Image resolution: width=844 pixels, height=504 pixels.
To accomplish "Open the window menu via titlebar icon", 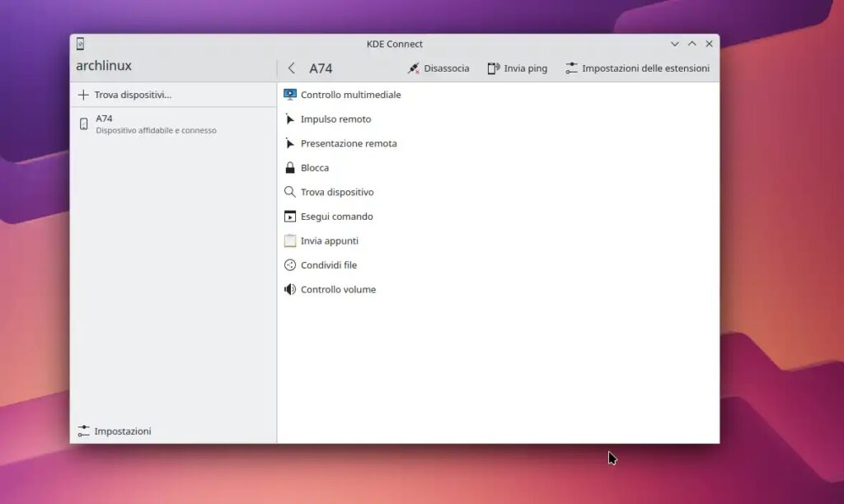I will 80,44.
